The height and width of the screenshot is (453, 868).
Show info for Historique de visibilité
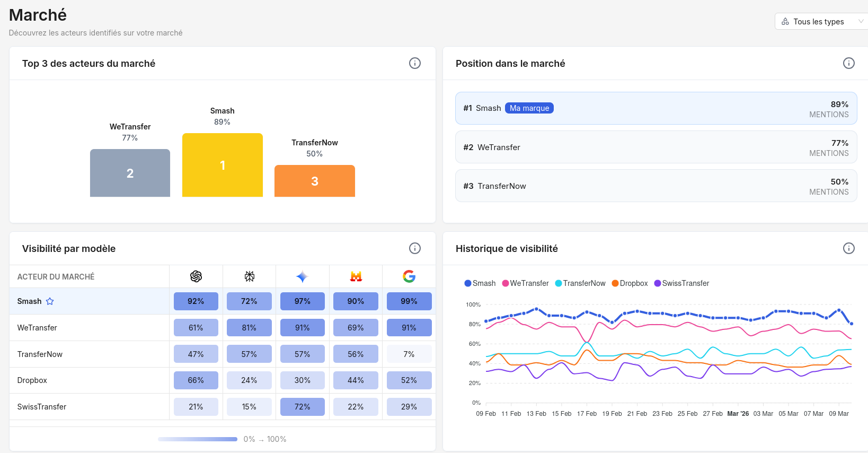(x=849, y=248)
